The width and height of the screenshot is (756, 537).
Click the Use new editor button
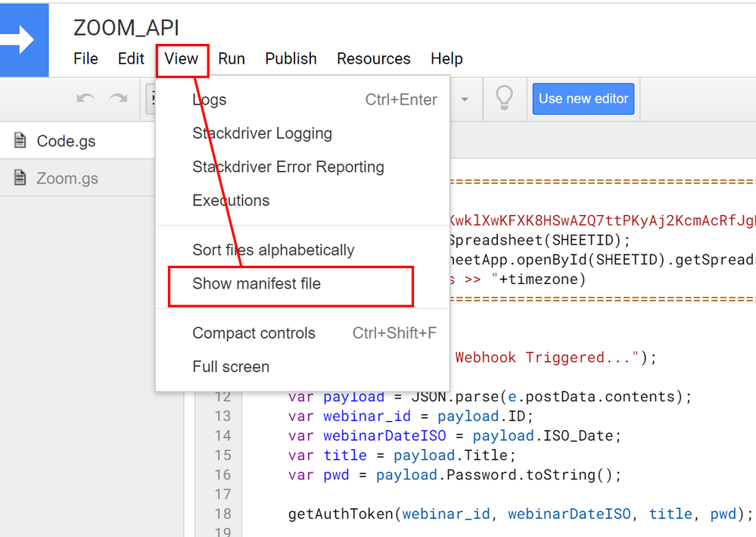tap(583, 99)
